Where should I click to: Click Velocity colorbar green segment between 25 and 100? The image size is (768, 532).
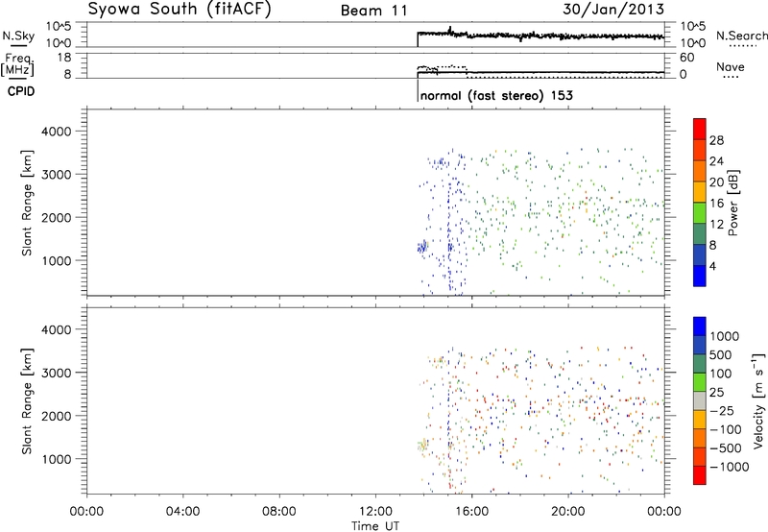[x=700, y=382]
